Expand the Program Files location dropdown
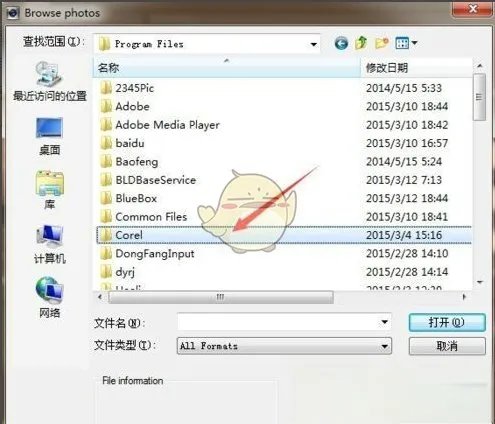Screen dimensions: 495x424 coord(313,44)
